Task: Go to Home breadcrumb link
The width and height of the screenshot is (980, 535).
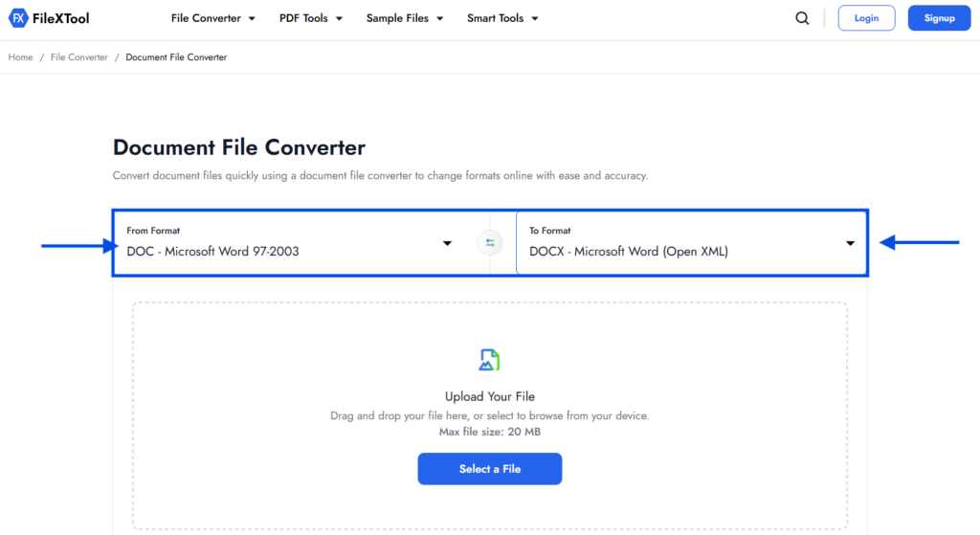Action: [x=21, y=56]
